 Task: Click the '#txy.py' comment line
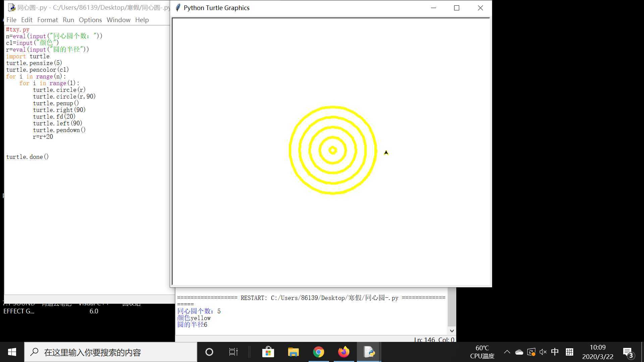(17, 29)
